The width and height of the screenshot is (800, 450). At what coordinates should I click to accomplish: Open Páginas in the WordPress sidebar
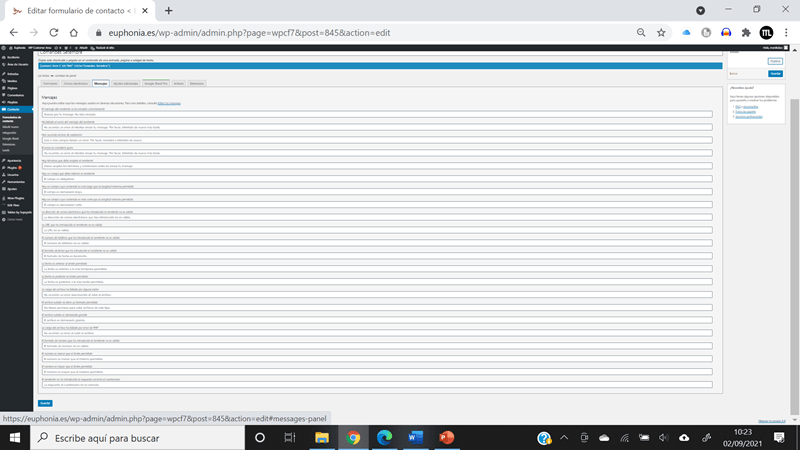12,88
